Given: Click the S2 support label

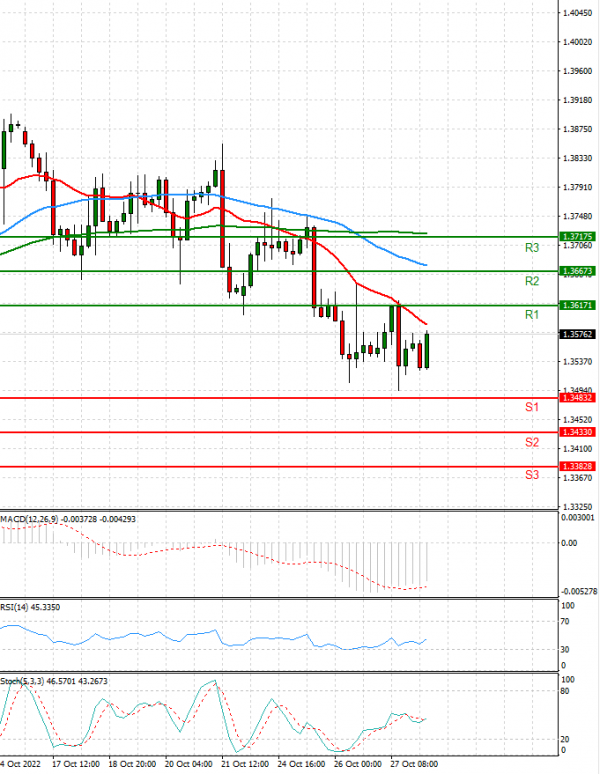Looking at the screenshot, I should [532, 442].
